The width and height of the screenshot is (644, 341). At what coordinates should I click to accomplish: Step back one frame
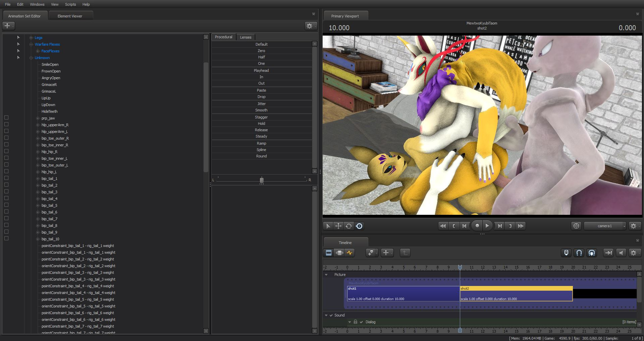pos(464,226)
